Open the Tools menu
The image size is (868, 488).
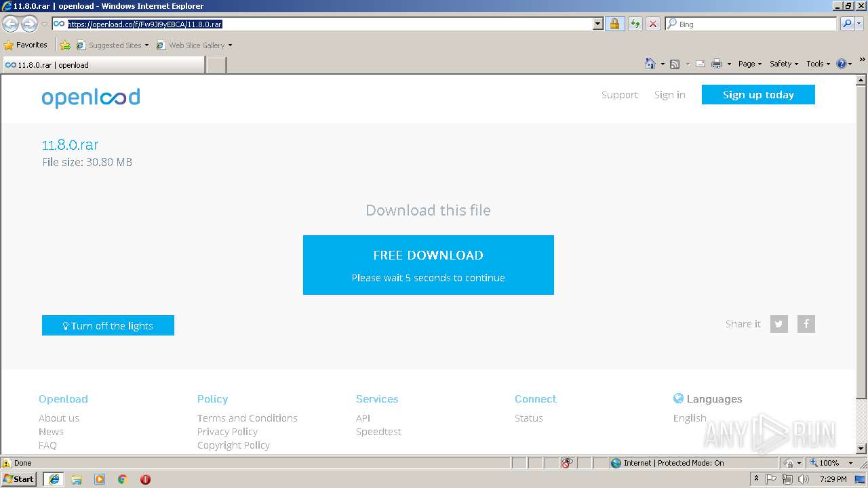coord(818,64)
